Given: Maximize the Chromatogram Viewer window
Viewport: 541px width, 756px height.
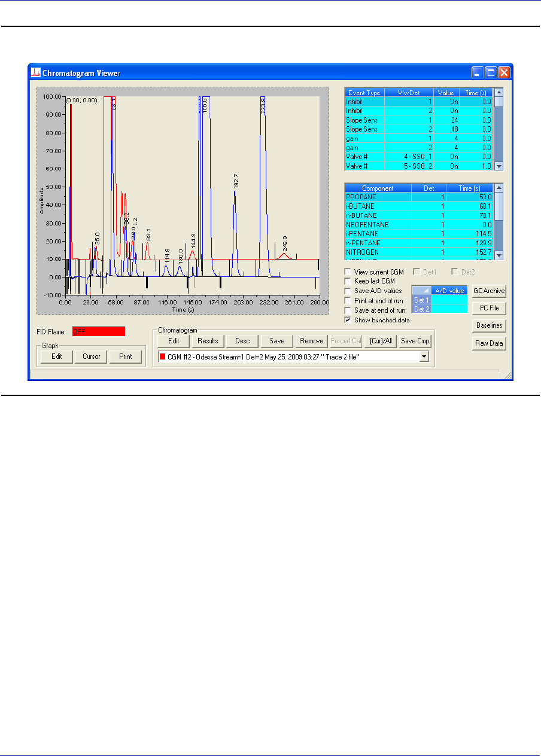Looking at the screenshot, I should coord(491,73).
